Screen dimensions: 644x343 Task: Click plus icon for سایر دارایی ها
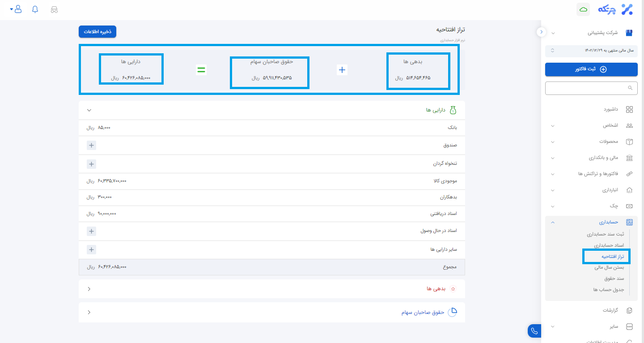(91, 249)
